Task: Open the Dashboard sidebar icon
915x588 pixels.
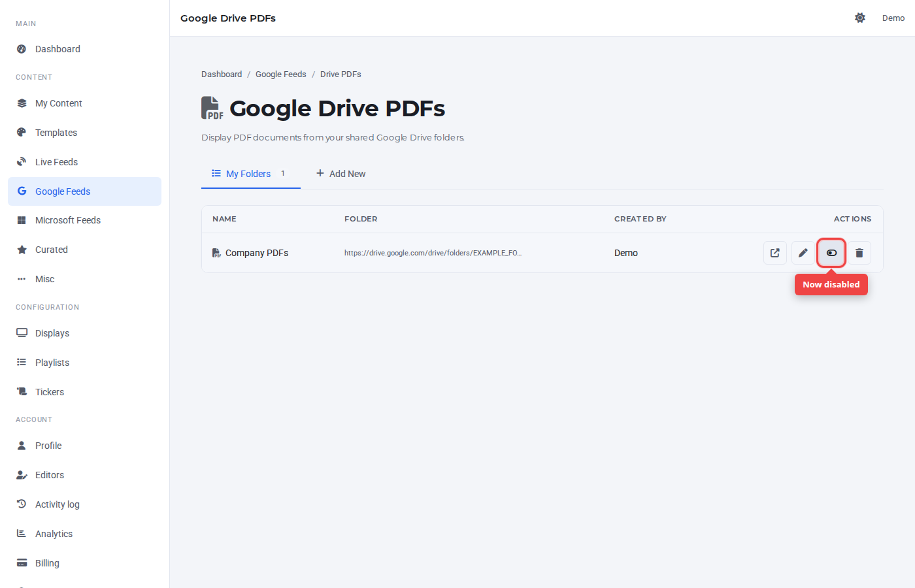Action: (22, 49)
